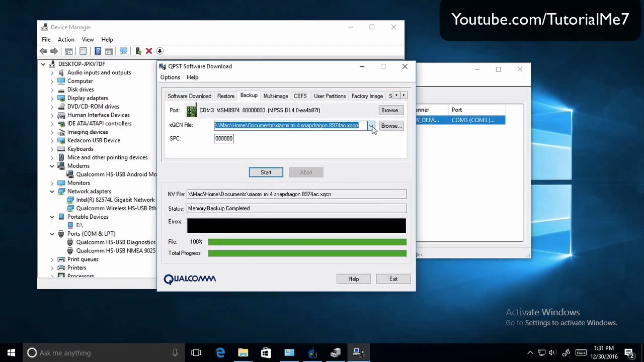This screenshot has height=362, width=644.
Task: Click the Action Pane icon in Device Manager toolbar
Action: pos(109,51)
